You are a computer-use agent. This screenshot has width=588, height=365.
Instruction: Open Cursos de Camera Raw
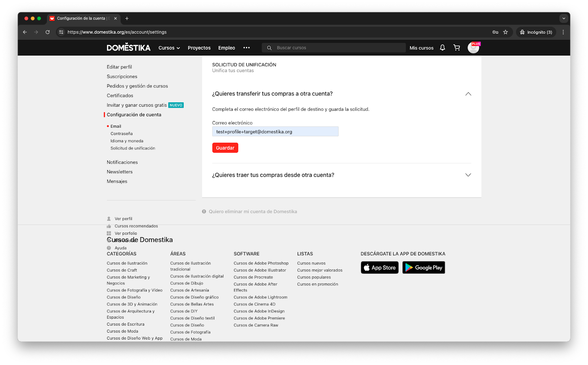pos(256,325)
